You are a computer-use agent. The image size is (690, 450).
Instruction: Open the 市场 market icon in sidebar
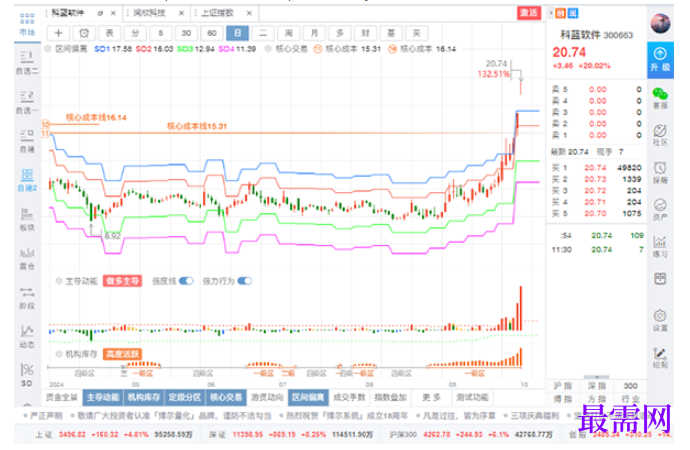[x=27, y=24]
